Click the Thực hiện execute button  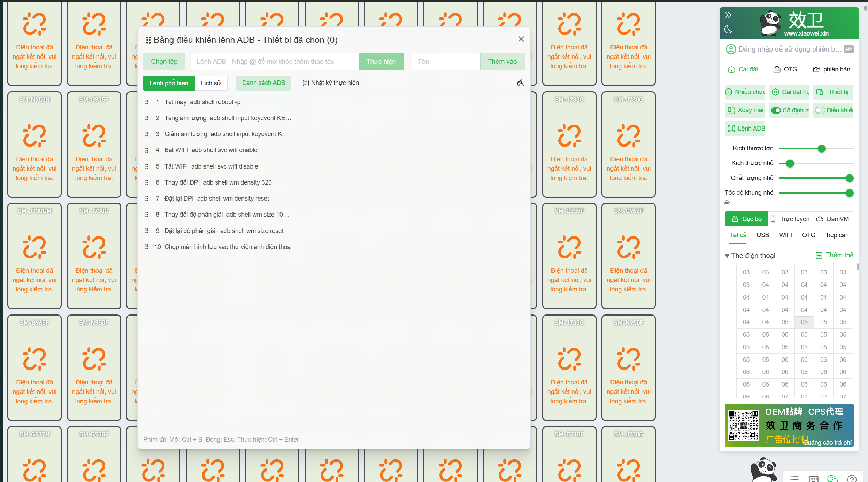coord(381,62)
